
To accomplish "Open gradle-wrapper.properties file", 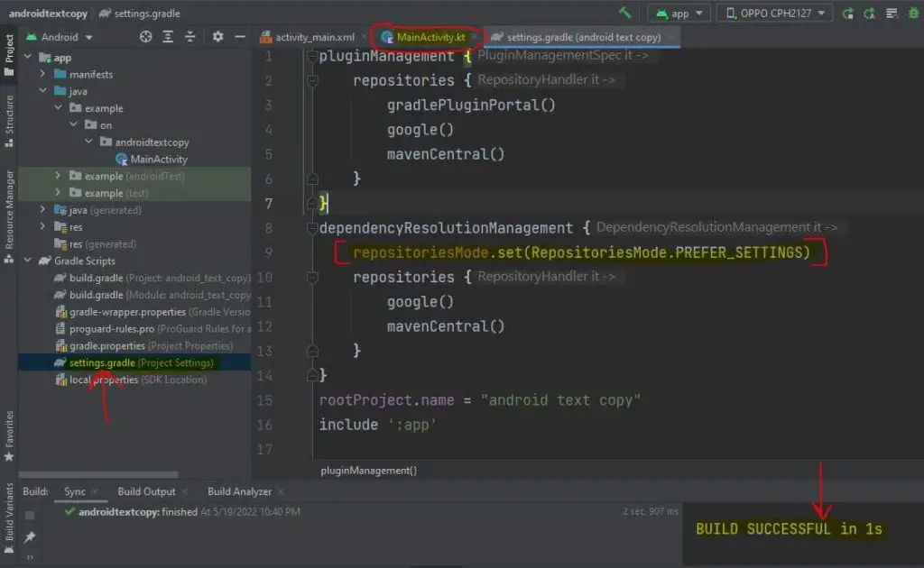I will (x=152, y=312).
